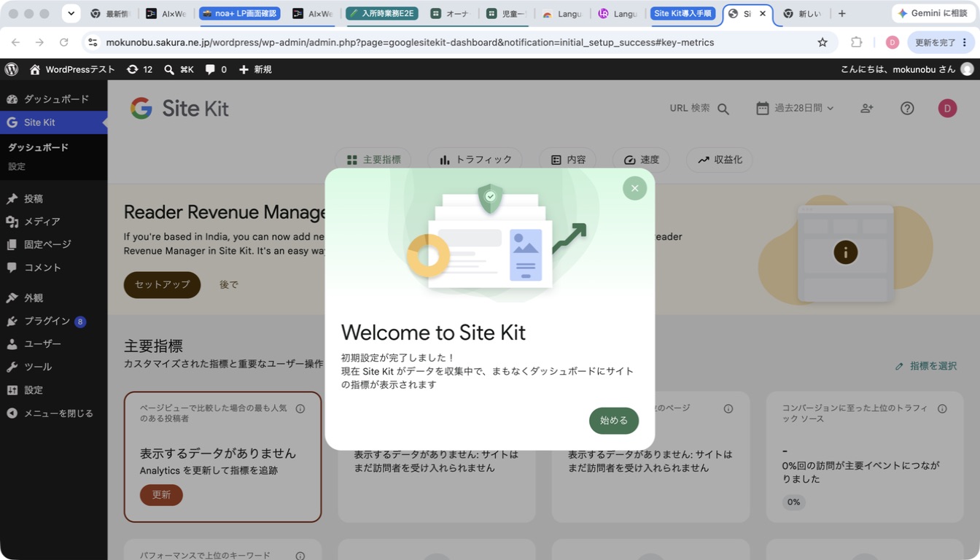Open 固定ページ in the sidebar
Image resolution: width=980 pixels, height=560 pixels.
pos(53,244)
